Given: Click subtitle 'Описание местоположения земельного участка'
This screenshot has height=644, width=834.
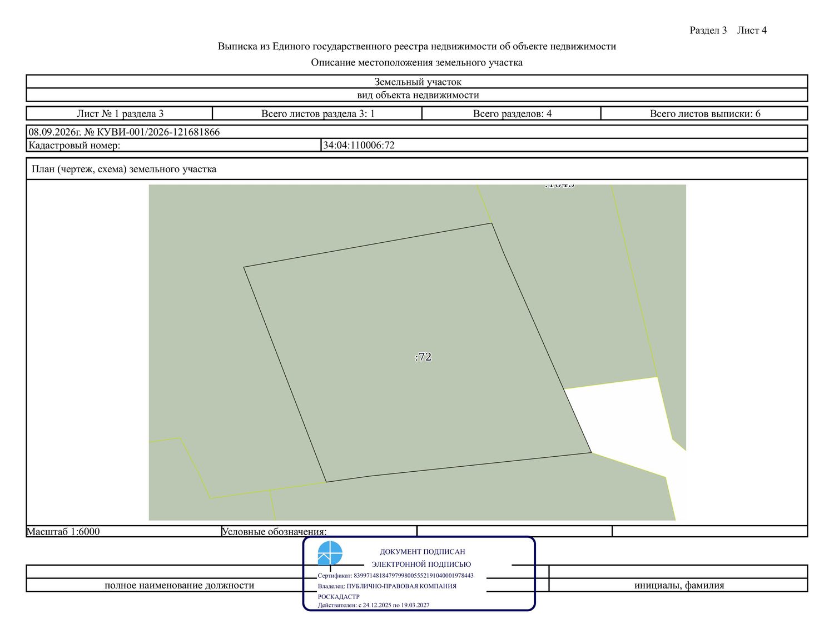Looking at the screenshot, I should (417, 63).
